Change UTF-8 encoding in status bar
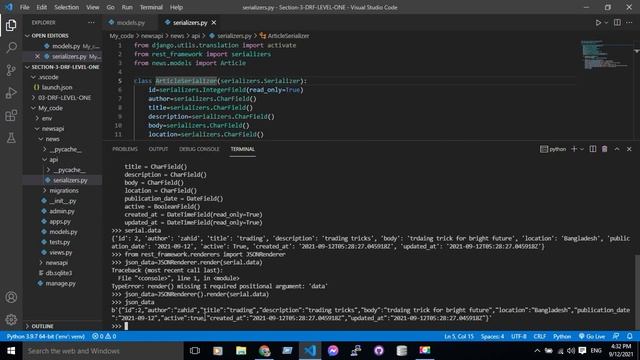The height and width of the screenshot is (360, 640). (519, 336)
